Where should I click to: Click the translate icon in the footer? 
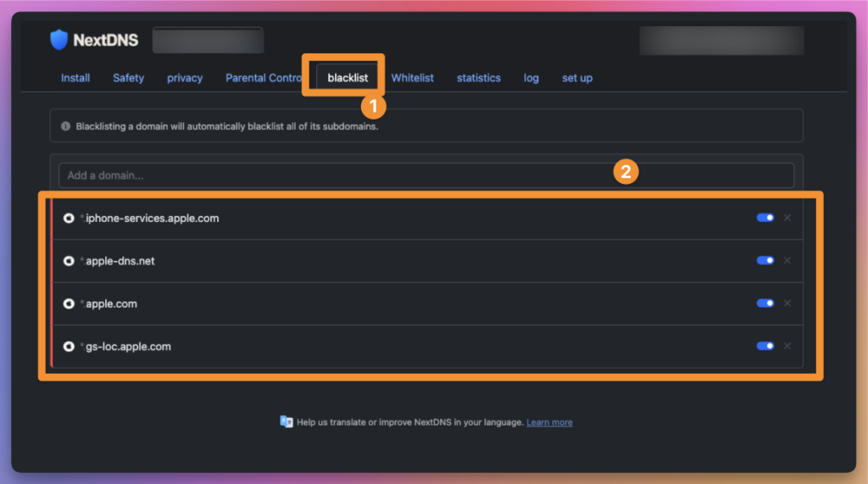click(x=287, y=422)
